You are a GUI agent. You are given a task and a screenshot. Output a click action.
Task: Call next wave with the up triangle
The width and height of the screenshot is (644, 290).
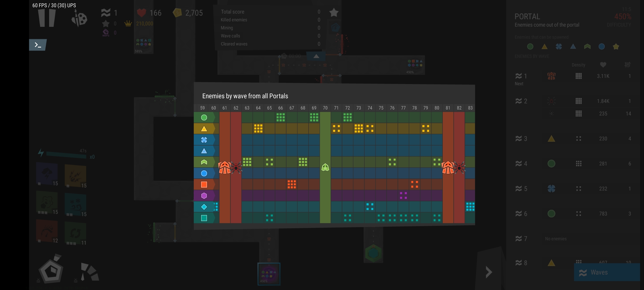click(x=316, y=56)
